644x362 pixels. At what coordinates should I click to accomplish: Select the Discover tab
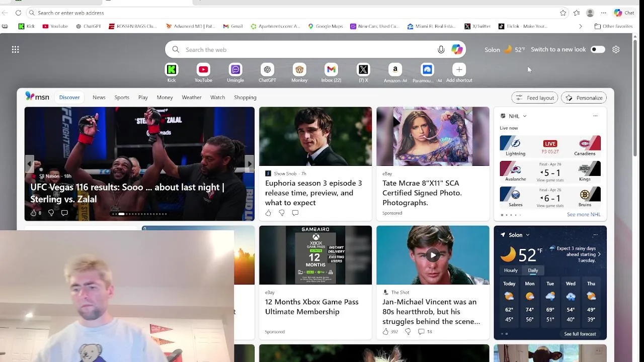coord(69,98)
